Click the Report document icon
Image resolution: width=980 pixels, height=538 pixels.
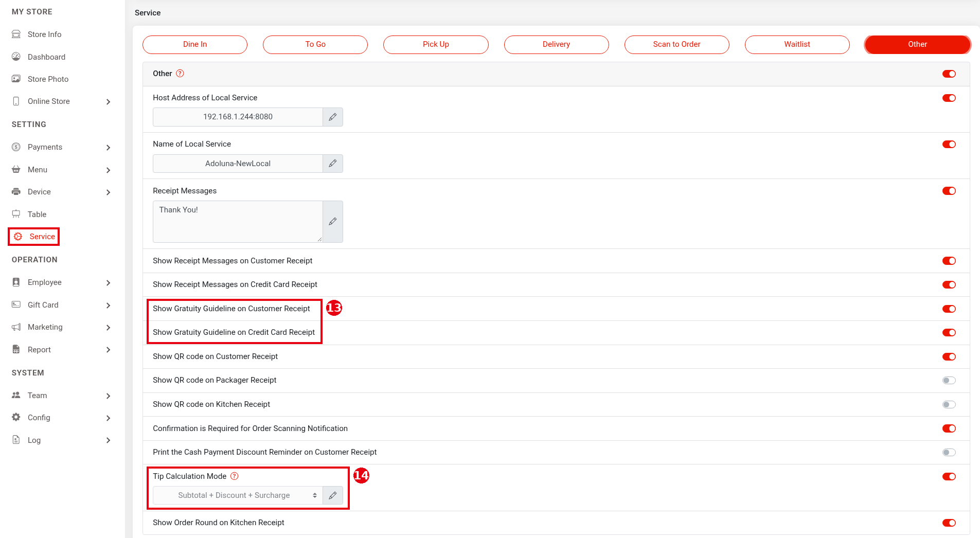tap(16, 349)
